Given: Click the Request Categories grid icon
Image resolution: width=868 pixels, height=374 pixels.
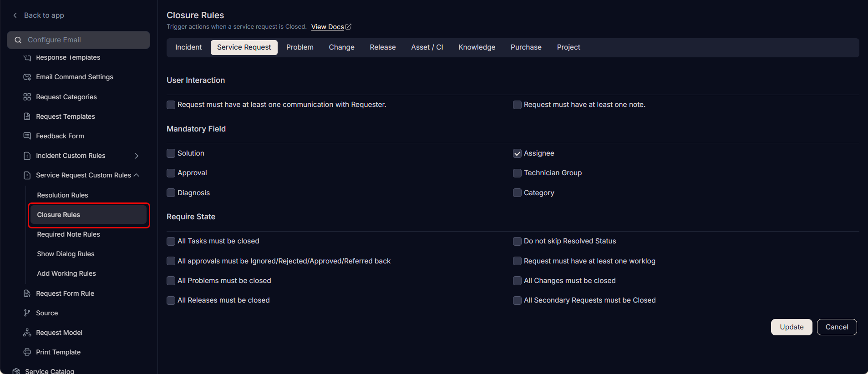Looking at the screenshot, I should click(27, 97).
